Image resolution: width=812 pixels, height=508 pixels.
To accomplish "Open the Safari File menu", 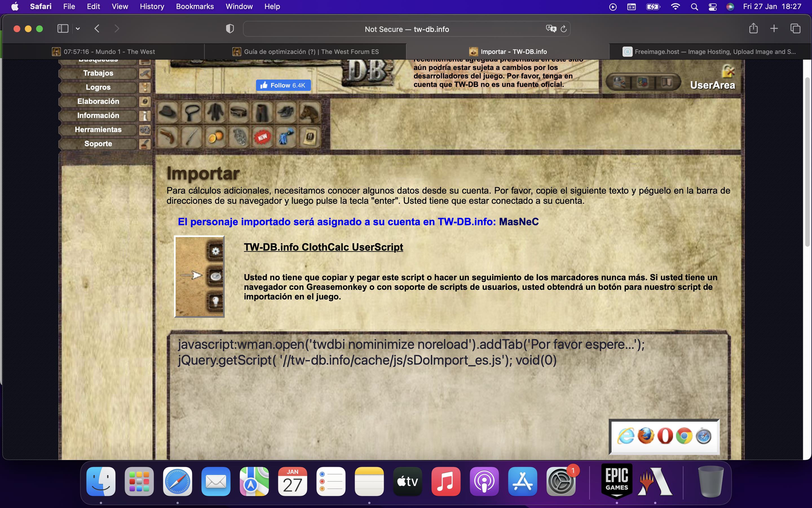I will click(69, 7).
